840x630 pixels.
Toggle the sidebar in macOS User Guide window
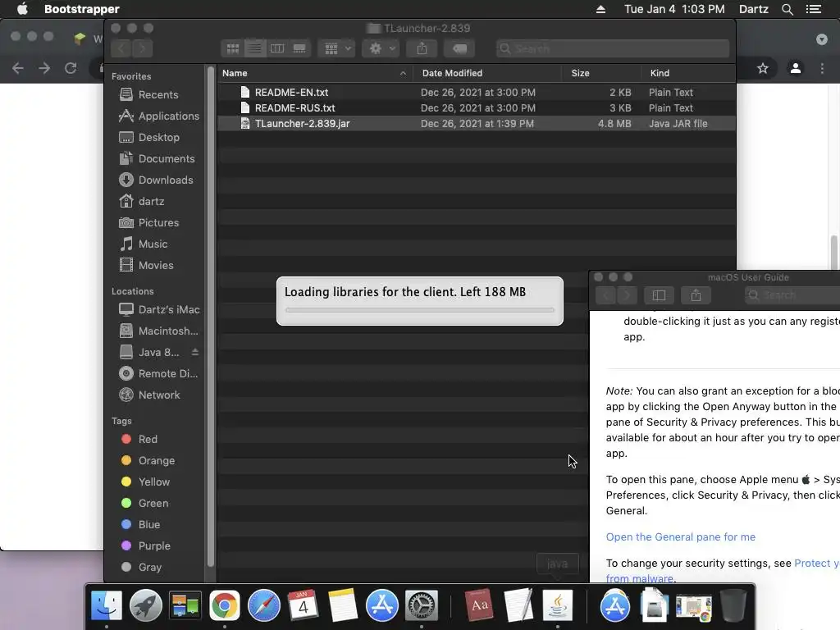point(659,295)
